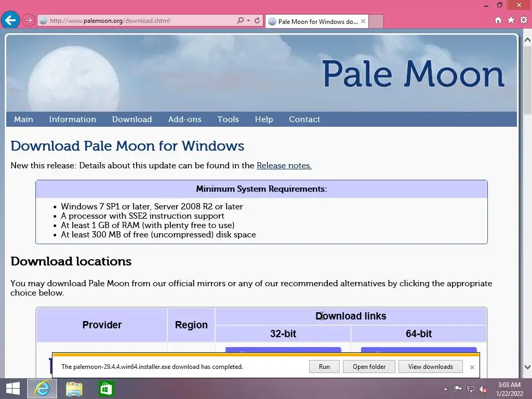Click the 300 MB disk space line
Image resolution: width=532 pixels, height=399 pixels.
pos(158,235)
